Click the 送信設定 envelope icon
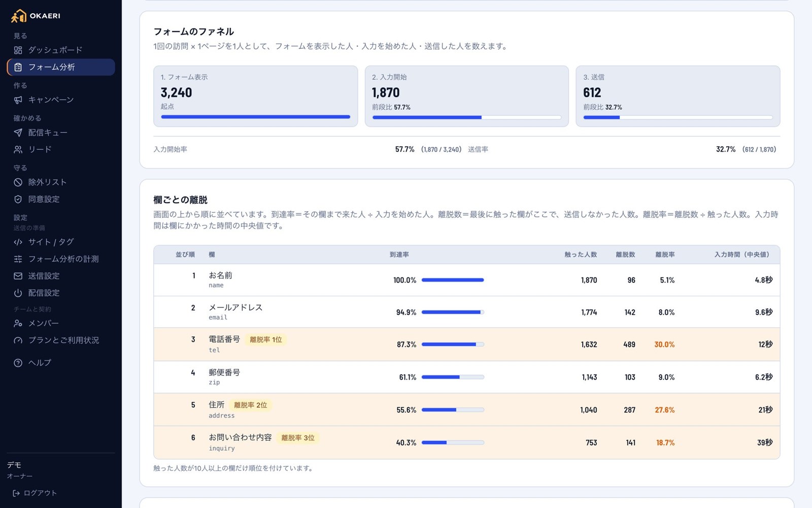 18,276
